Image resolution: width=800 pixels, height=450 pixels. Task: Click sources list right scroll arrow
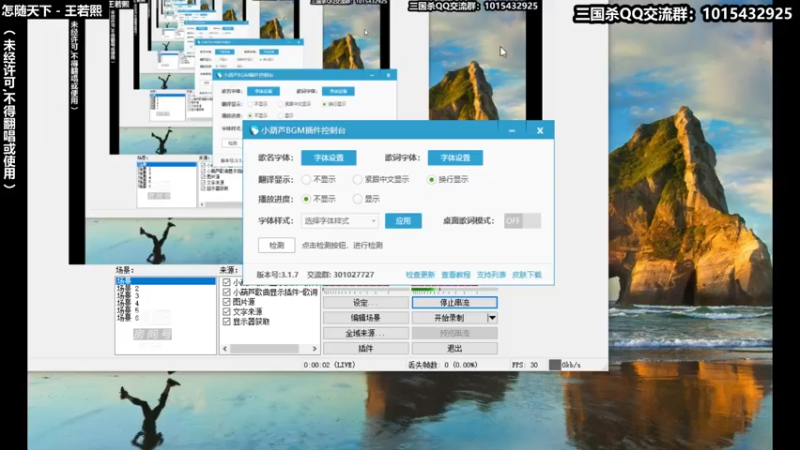click(314, 349)
